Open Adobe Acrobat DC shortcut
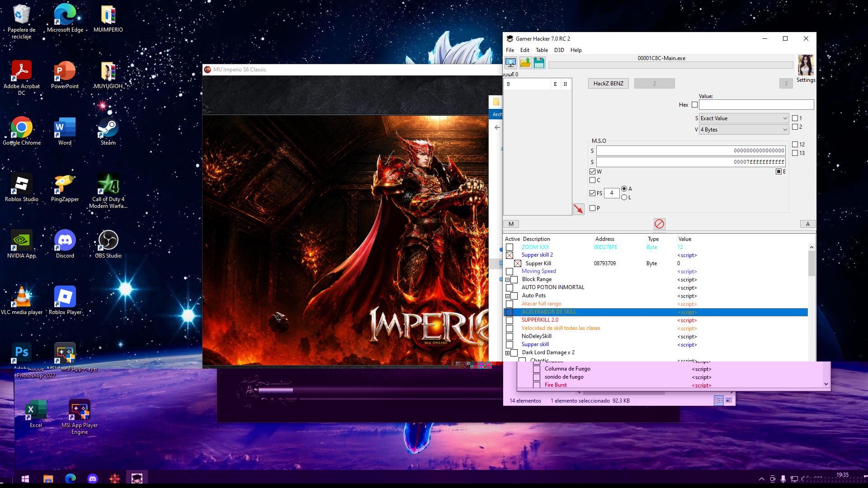Image resolution: width=868 pixels, height=488 pixels. pos(21,78)
